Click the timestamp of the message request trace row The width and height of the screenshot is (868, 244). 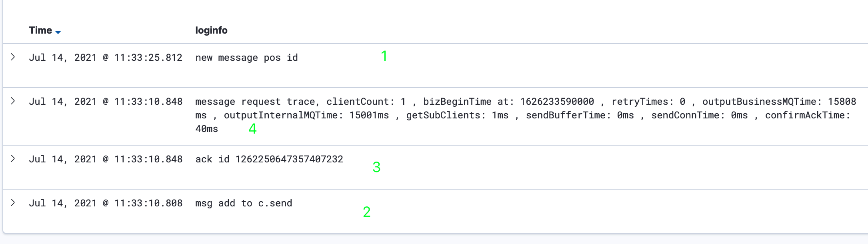coord(106,102)
